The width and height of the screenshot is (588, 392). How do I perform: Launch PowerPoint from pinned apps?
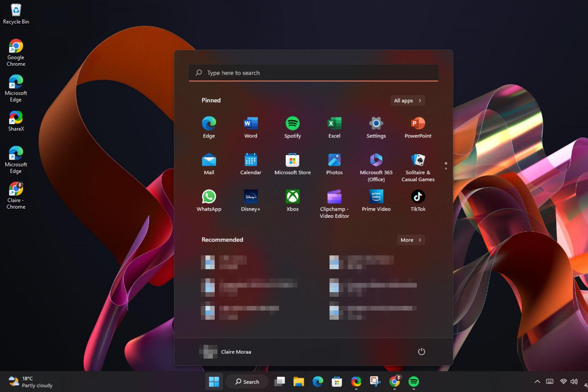click(418, 127)
